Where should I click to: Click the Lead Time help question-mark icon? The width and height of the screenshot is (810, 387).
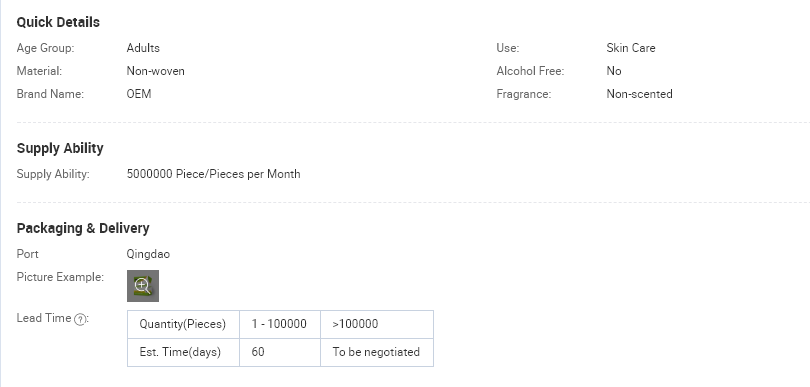point(80,319)
